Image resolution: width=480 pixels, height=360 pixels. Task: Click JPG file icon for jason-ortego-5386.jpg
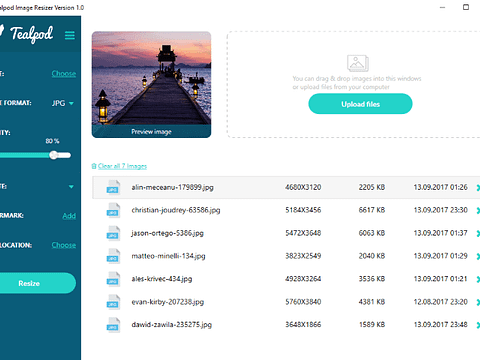click(113, 233)
